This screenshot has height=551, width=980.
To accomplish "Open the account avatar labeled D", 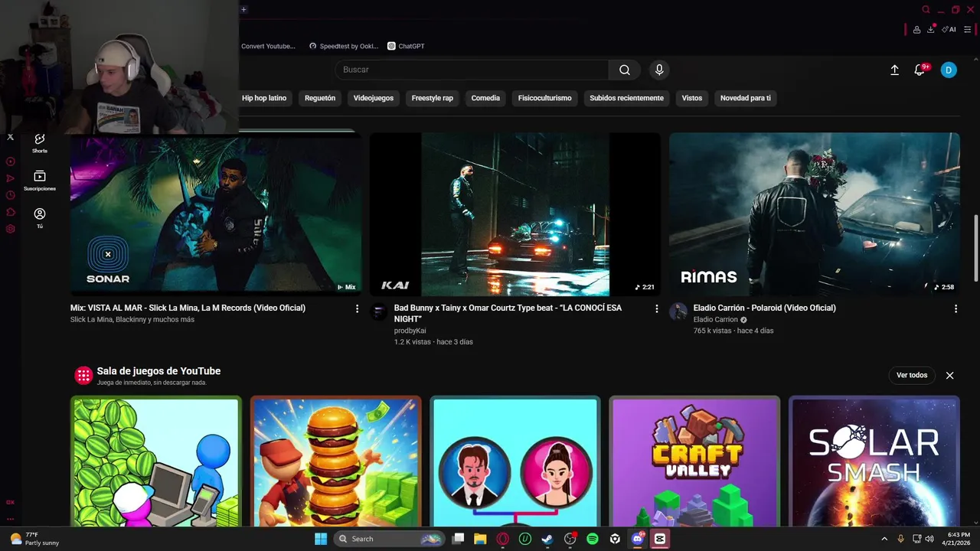I will 949,70.
